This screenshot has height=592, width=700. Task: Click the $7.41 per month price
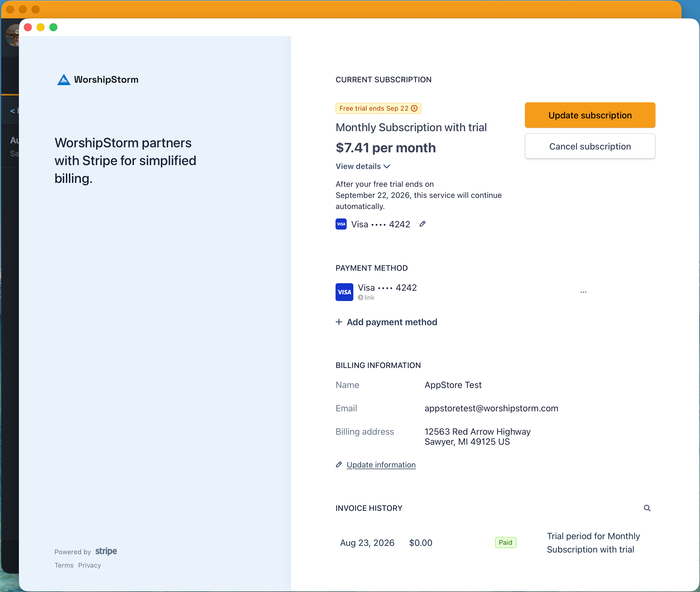(x=386, y=148)
